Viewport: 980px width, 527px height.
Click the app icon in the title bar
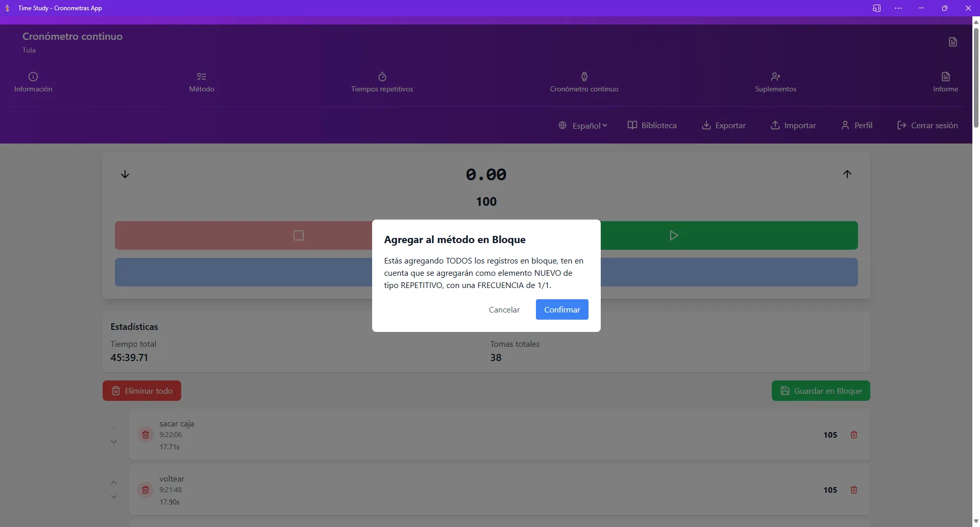(8, 8)
